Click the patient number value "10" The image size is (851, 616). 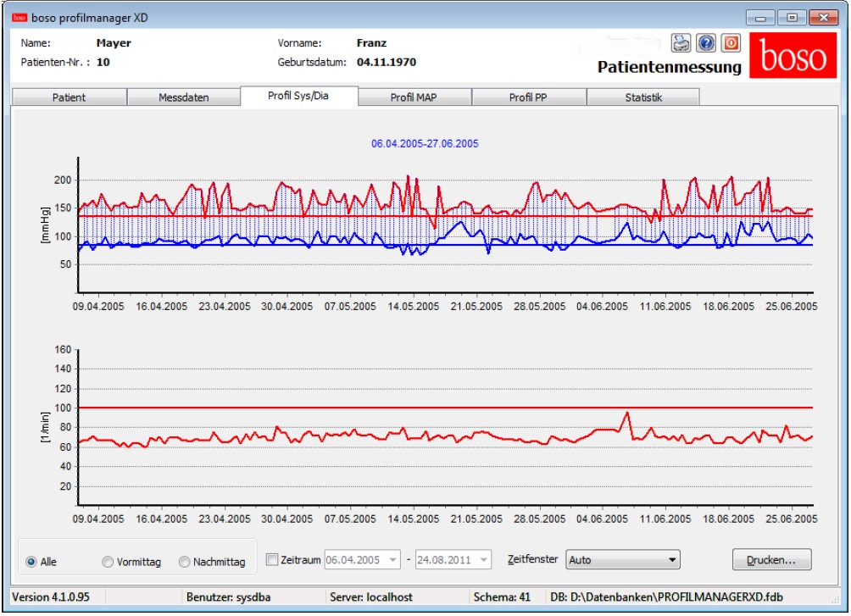tap(103, 63)
